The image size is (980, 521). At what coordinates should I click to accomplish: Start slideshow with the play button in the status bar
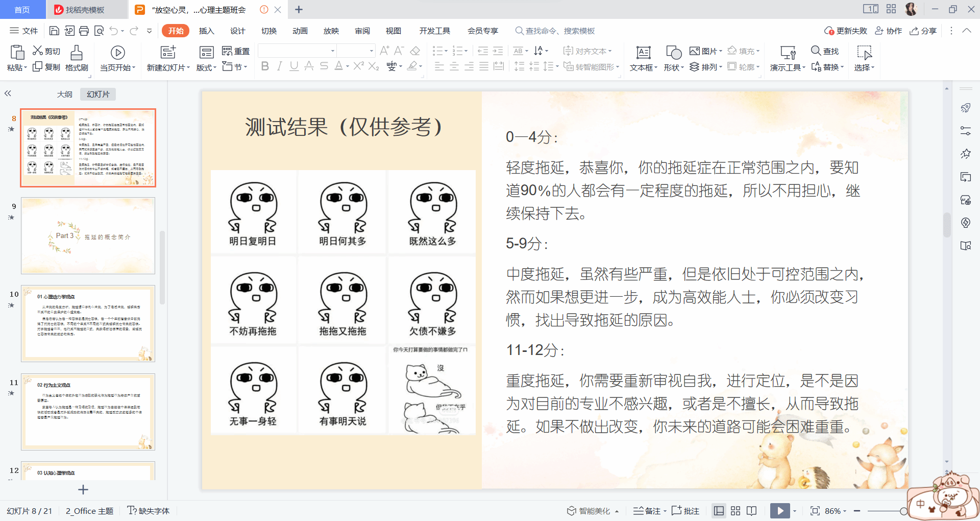click(779, 511)
